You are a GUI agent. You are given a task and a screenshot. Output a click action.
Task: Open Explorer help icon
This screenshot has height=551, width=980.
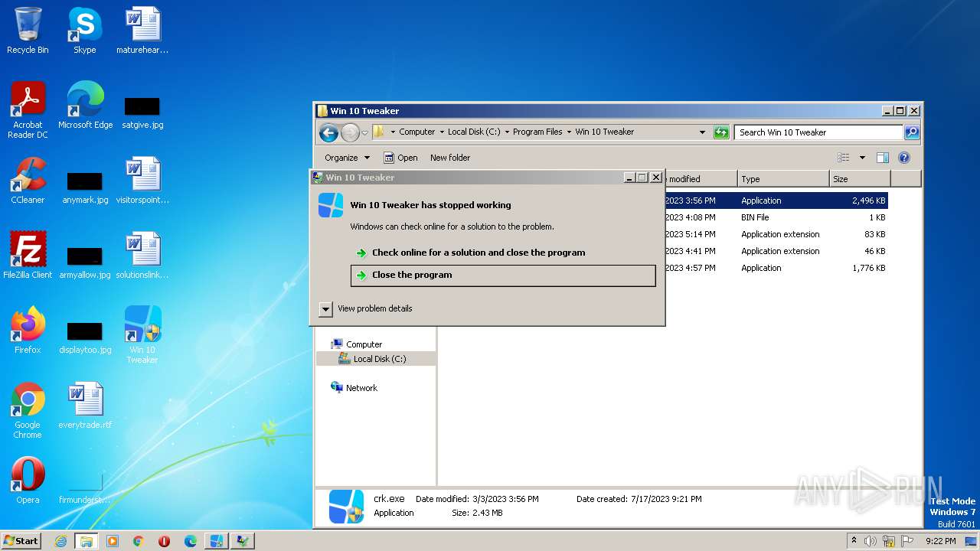(903, 158)
